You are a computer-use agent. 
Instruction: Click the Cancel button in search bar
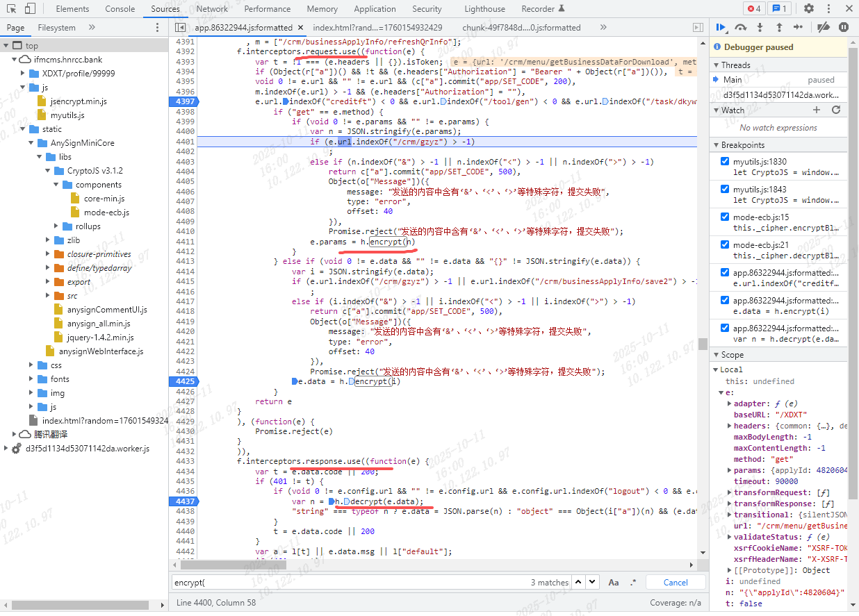coord(675,582)
